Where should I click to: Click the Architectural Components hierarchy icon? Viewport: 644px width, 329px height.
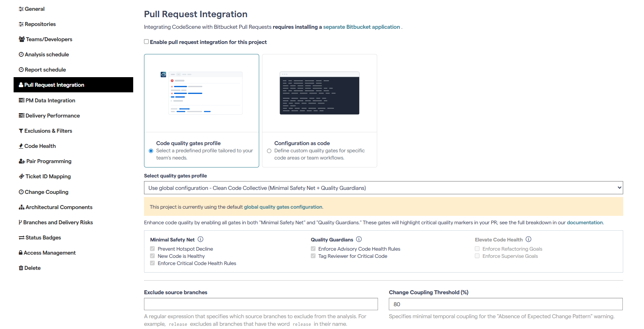[x=22, y=207]
